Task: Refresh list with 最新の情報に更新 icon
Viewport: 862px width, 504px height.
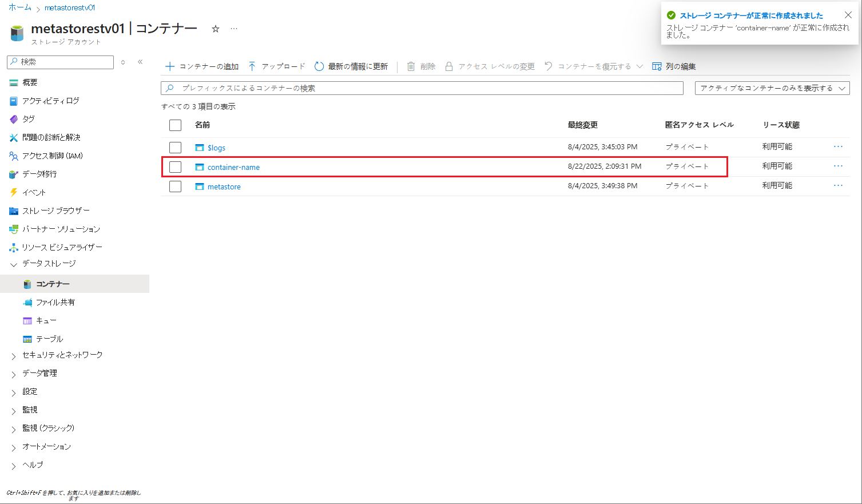Action: click(319, 66)
